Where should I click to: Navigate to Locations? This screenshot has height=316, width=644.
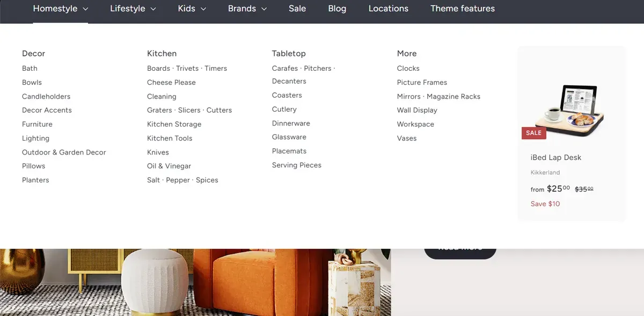[x=388, y=8]
